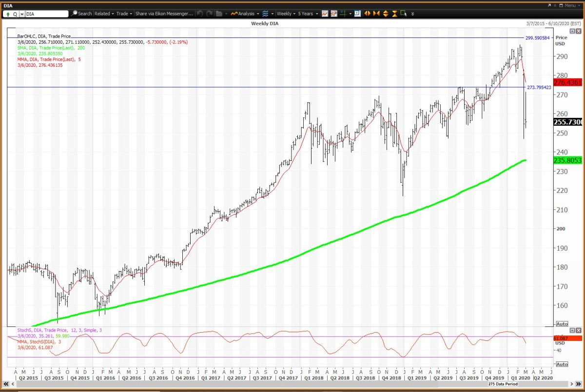The height and width of the screenshot is (392, 585).
Task: Click the pop-out arrow icon
Action: pos(549,5)
